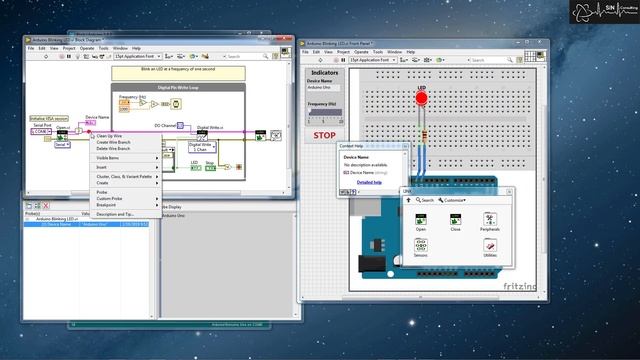This screenshot has height=360, width=640.
Task: Expand Cluster, Class, & Variant Palette submenu
Action: pyautogui.click(x=126, y=177)
